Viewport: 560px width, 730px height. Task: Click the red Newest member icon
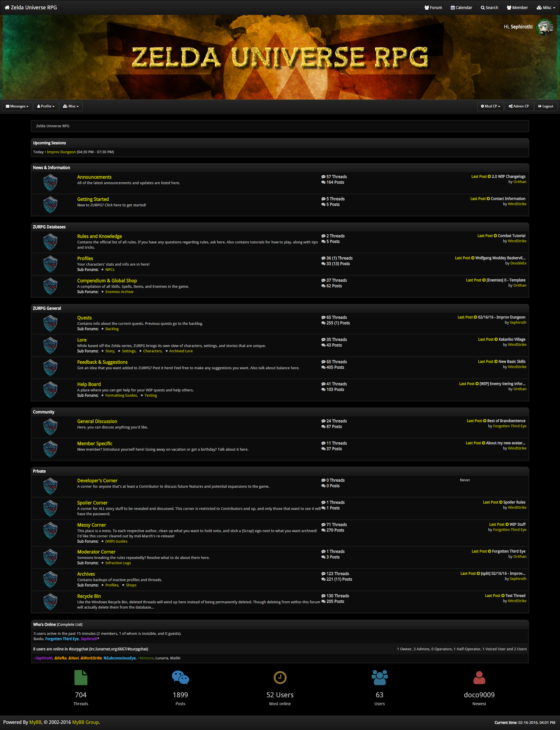coord(479,678)
